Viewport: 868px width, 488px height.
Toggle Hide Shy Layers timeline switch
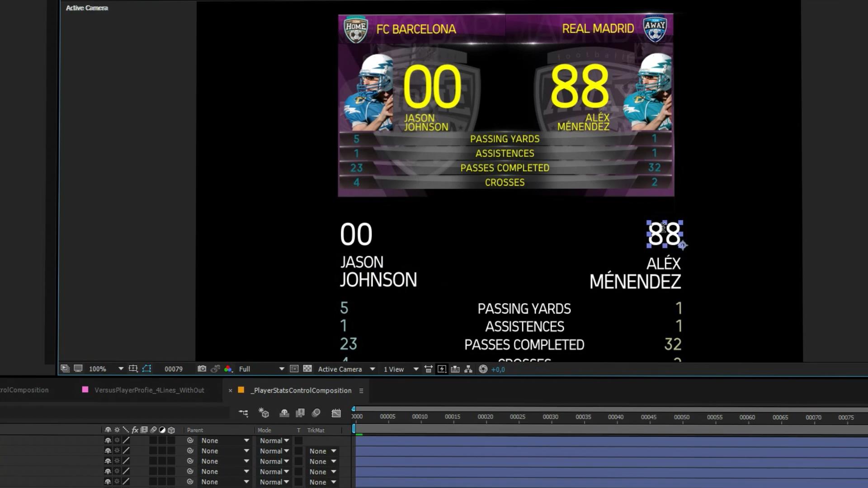click(284, 413)
